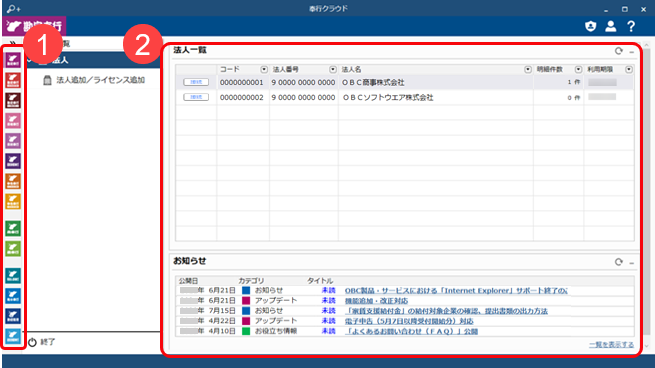
Task: Open the よくあるお問い合わせ(FAQ)公開 link
Action: pos(411,331)
